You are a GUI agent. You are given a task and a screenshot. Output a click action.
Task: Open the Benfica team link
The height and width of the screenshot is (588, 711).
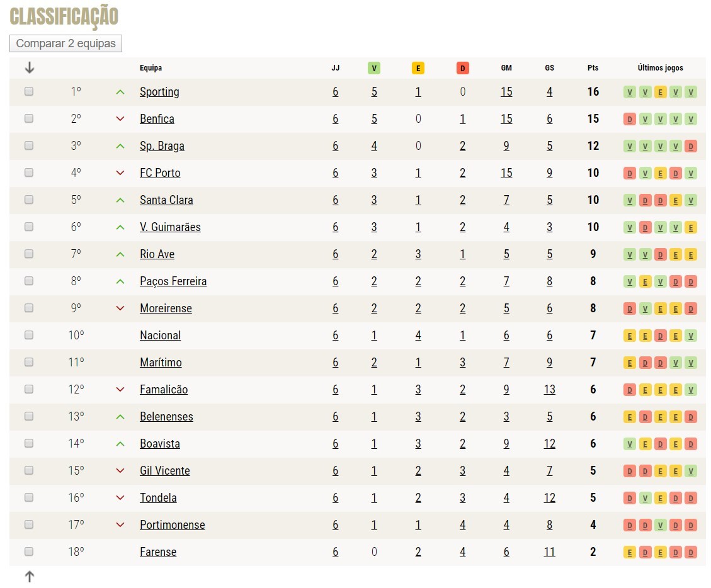[157, 119]
